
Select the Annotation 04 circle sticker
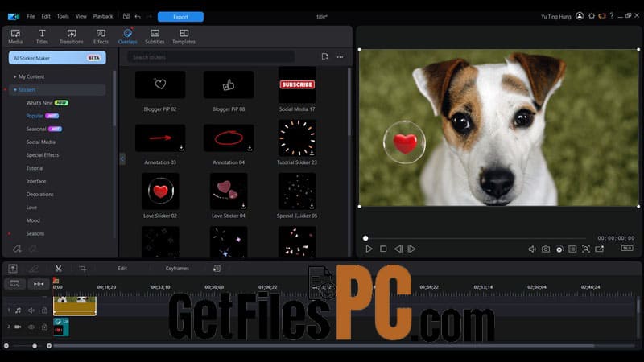(x=229, y=138)
